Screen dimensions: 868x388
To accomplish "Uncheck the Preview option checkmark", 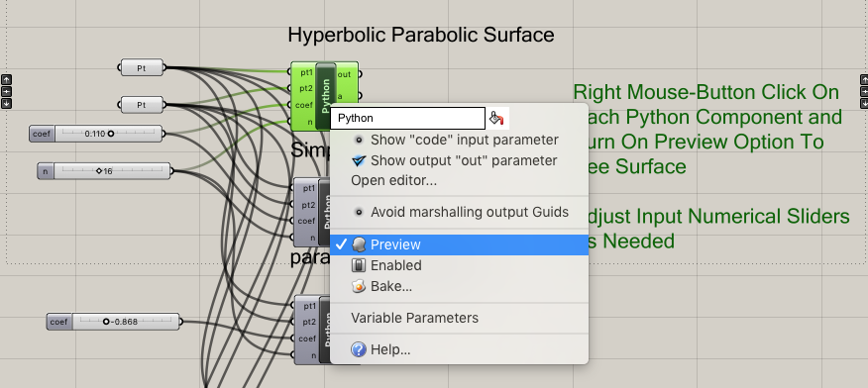I will 342,244.
